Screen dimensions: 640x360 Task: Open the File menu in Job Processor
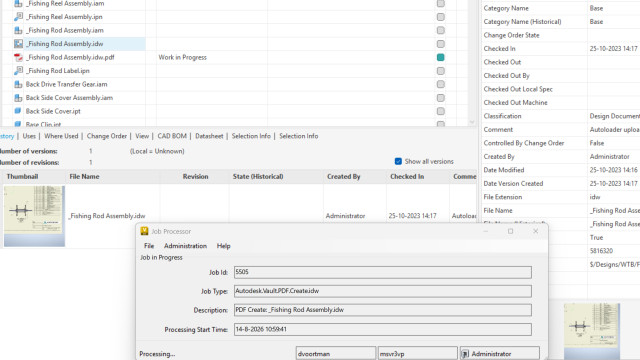[x=149, y=246]
